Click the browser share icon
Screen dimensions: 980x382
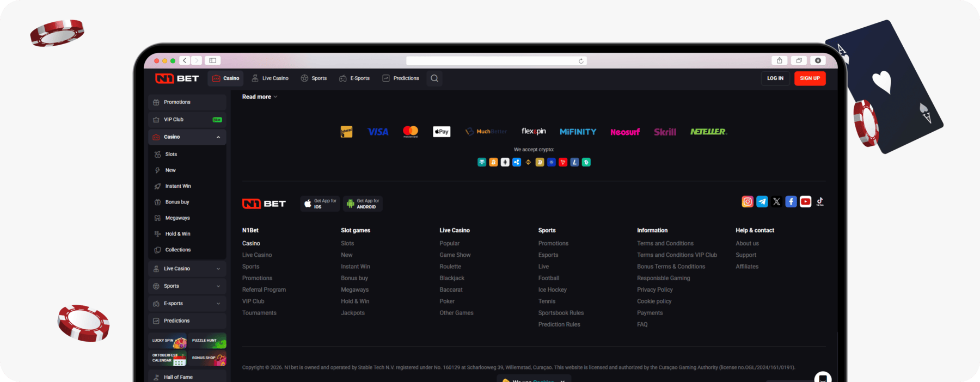(x=779, y=60)
